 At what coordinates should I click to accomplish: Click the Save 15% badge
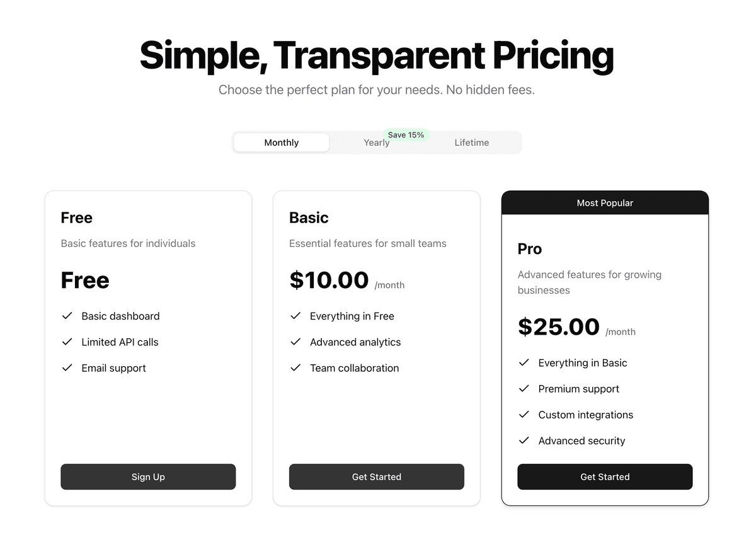coord(406,134)
